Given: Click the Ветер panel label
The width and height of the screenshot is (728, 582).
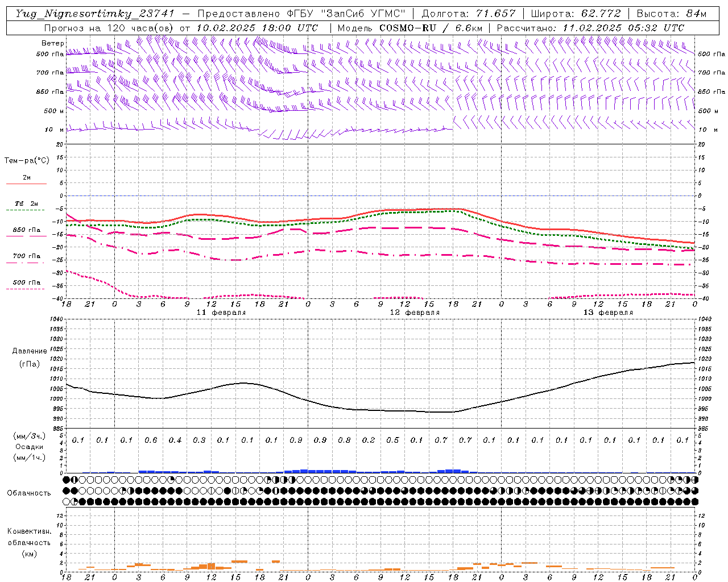Looking at the screenshot, I should [52, 43].
